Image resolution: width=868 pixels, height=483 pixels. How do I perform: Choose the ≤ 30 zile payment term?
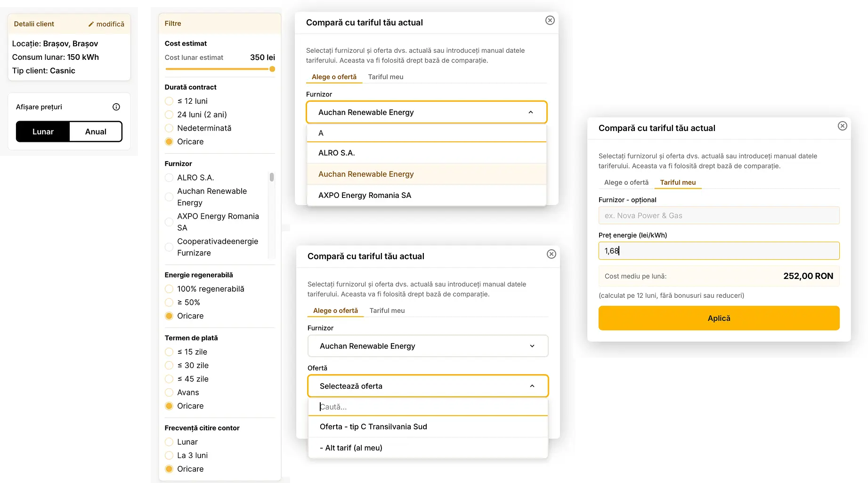point(169,365)
